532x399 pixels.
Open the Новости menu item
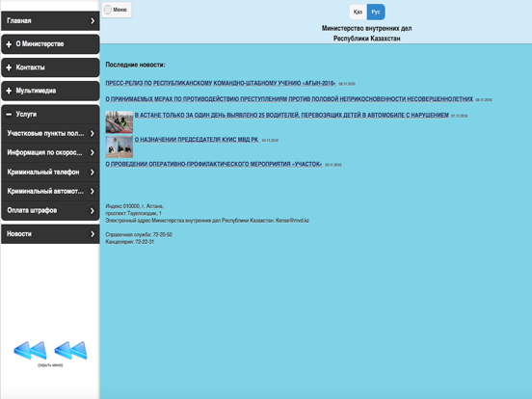[x=50, y=234]
